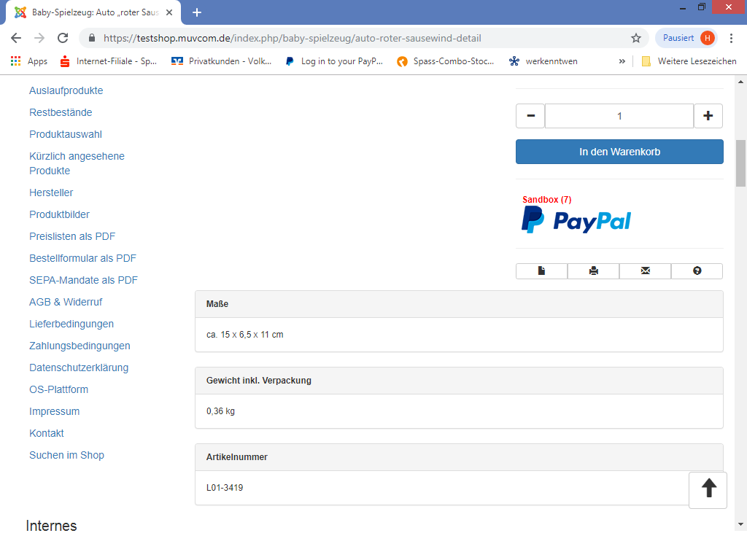Screen dimensions: 747x560
Task: Open the Chrome three-dot menu
Action: click(x=732, y=38)
